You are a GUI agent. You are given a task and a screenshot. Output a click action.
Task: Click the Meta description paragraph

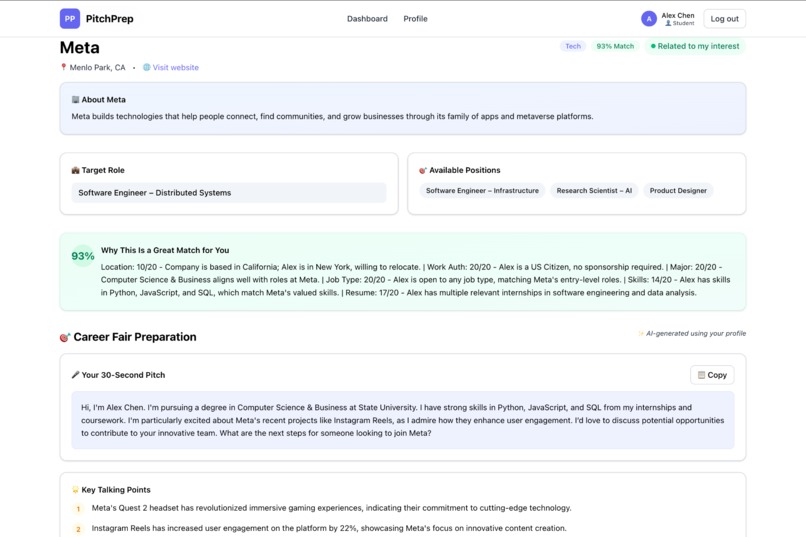(x=332, y=117)
